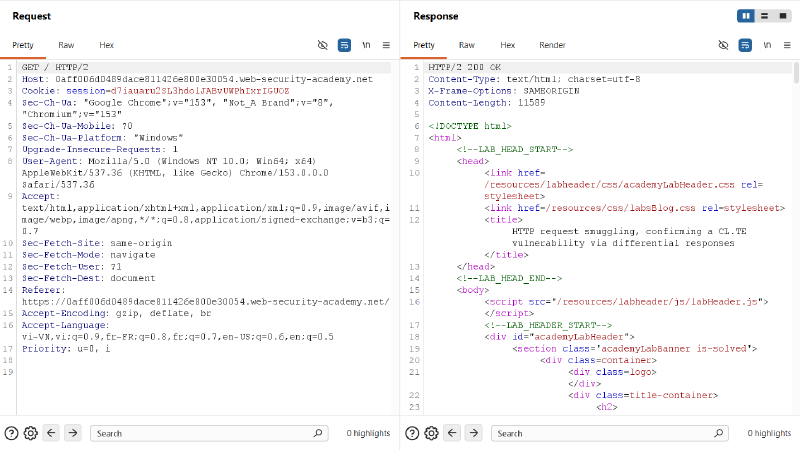Viewport: 800px width, 450px height.
Task: Switch Request view to Raw tab
Action: point(66,45)
